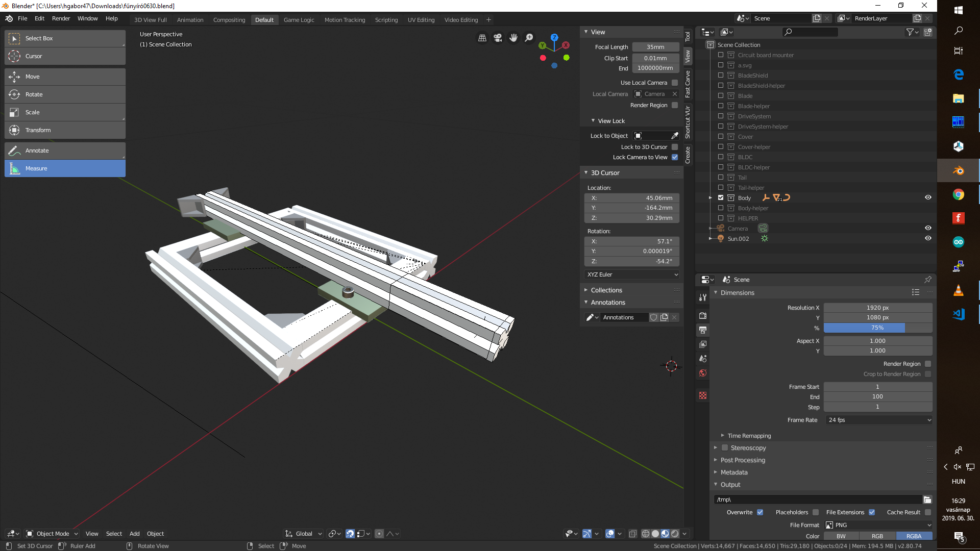
Task: Open Windows Start menu
Action: click(958, 10)
